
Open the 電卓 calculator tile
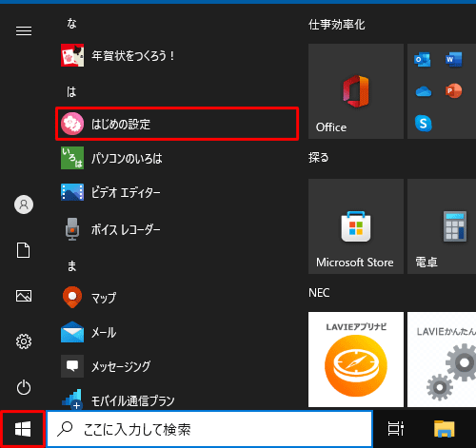point(442,226)
